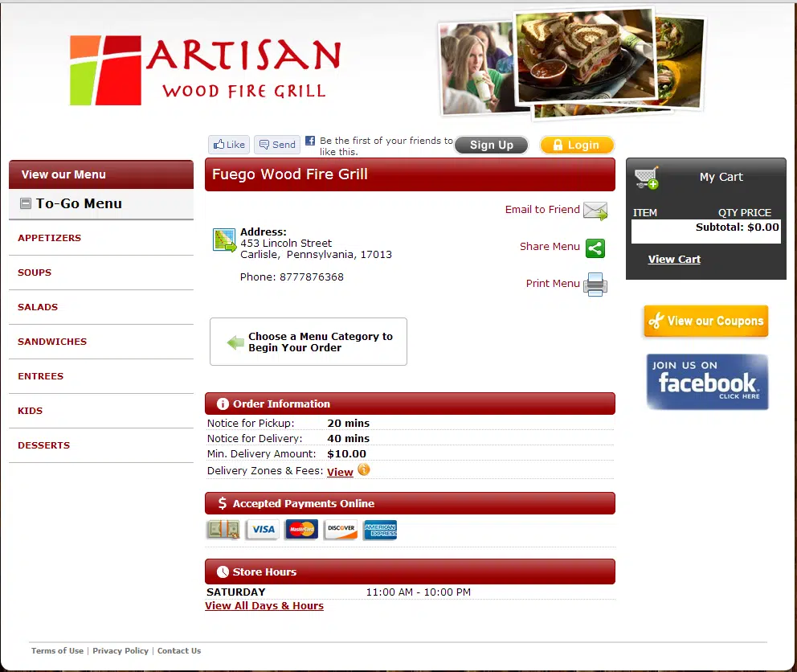The image size is (797, 672).
Task: Click the green Share Menu icon
Action: [595, 248]
